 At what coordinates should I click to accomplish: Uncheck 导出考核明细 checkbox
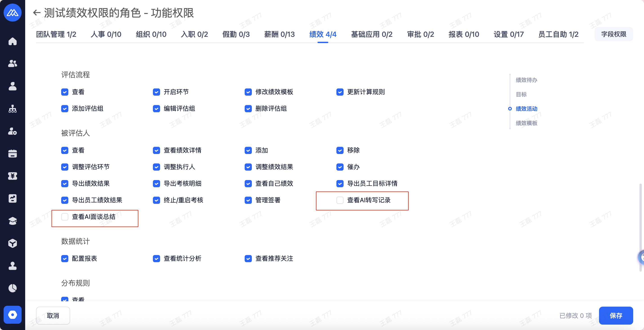(156, 184)
